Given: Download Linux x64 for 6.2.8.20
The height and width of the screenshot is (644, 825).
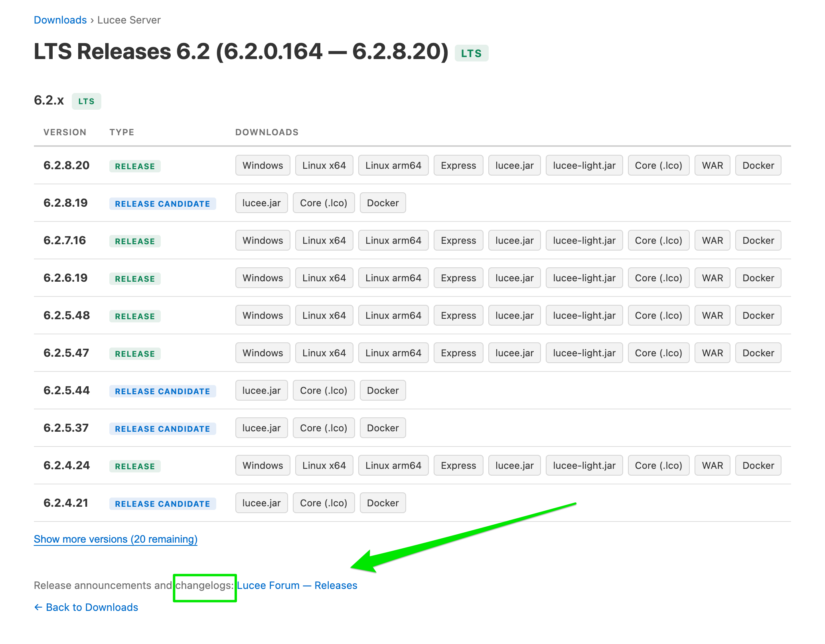Looking at the screenshot, I should pos(324,165).
